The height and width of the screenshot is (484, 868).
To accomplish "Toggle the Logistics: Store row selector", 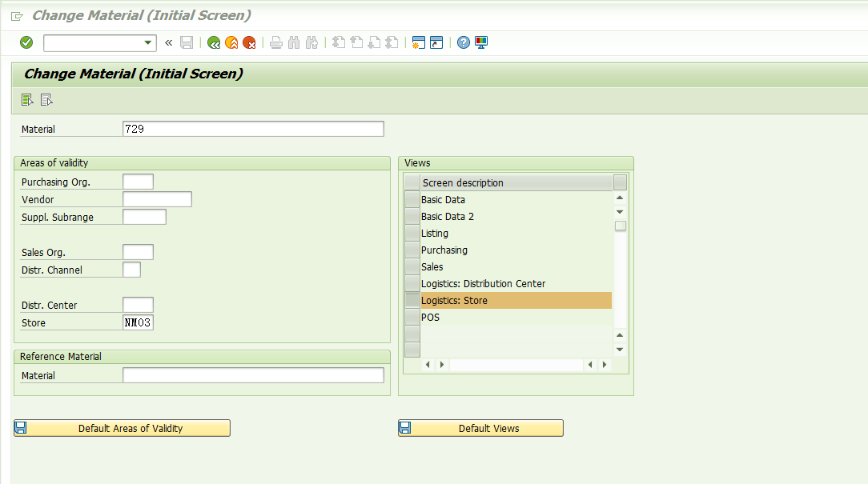I will (x=412, y=300).
